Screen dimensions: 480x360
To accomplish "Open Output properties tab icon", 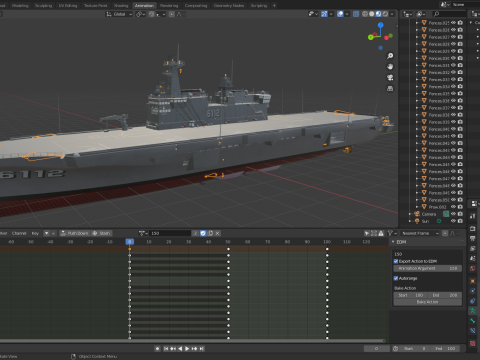I will 473,238.
